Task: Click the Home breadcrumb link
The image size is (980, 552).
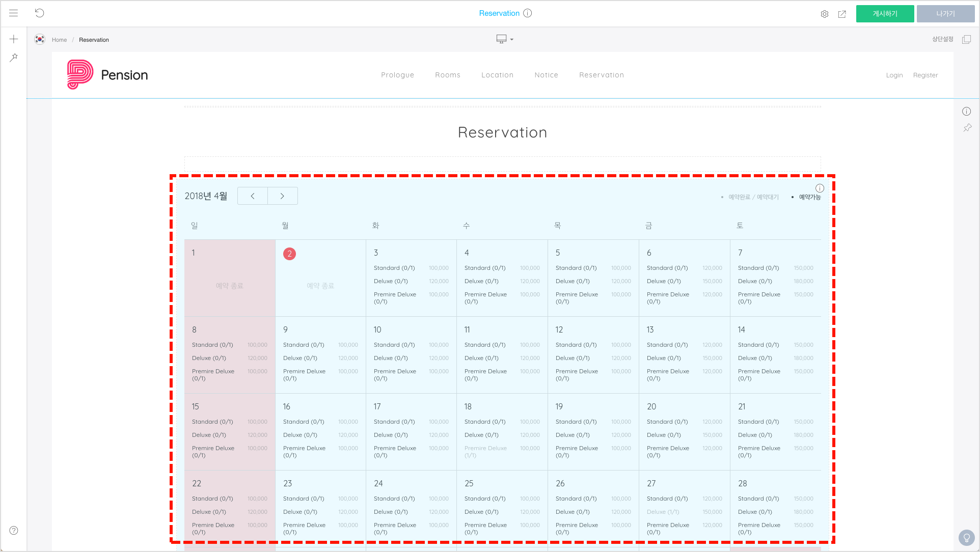Action: click(59, 40)
